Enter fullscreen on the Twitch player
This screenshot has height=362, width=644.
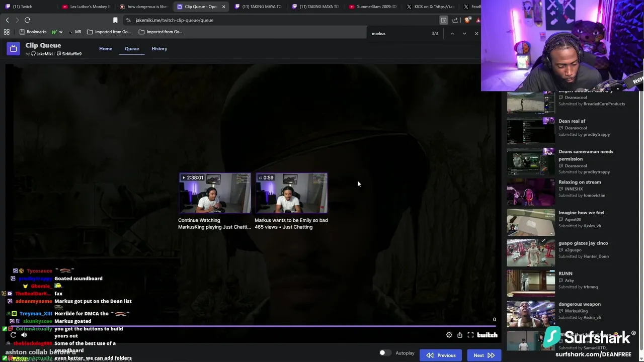tap(470, 335)
